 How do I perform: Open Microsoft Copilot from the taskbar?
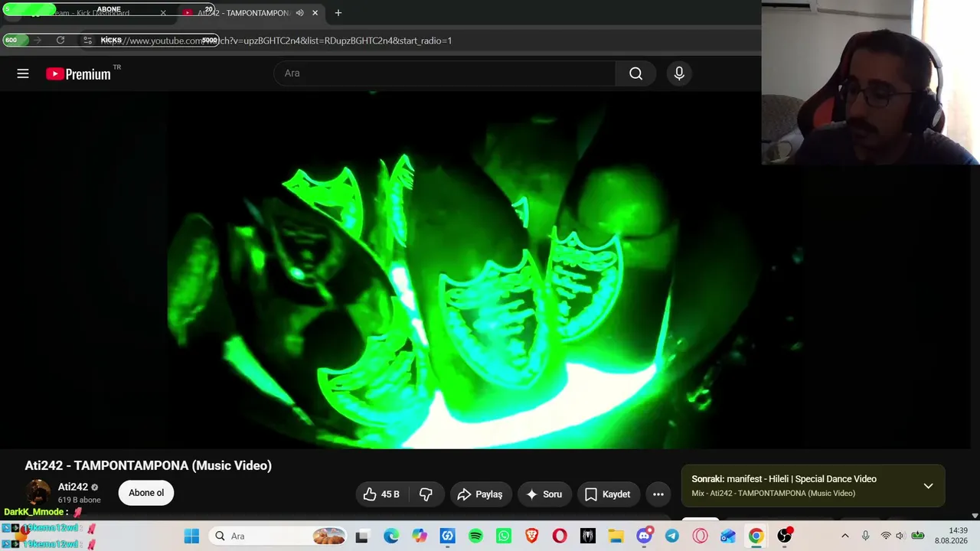click(x=420, y=536)
